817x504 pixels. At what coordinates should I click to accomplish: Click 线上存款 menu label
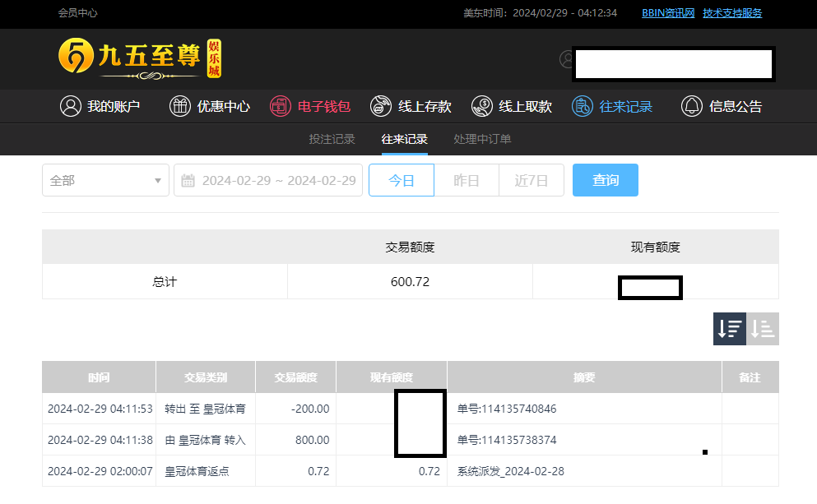[x=425, y=106]
